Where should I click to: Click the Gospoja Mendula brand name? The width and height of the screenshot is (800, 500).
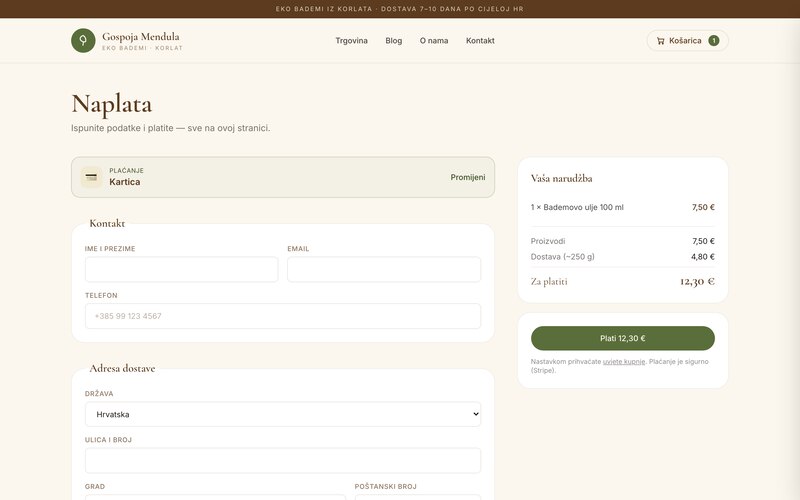click(x=141, y=36)
